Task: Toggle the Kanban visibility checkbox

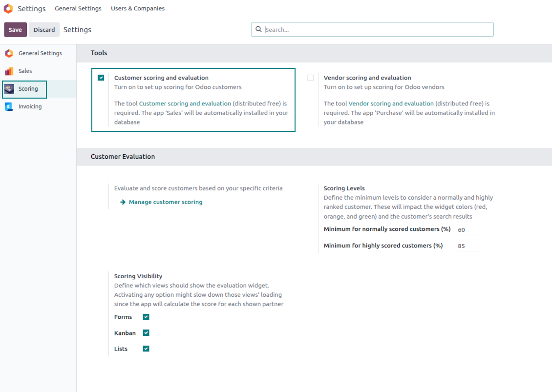Action: coord(146,332)
